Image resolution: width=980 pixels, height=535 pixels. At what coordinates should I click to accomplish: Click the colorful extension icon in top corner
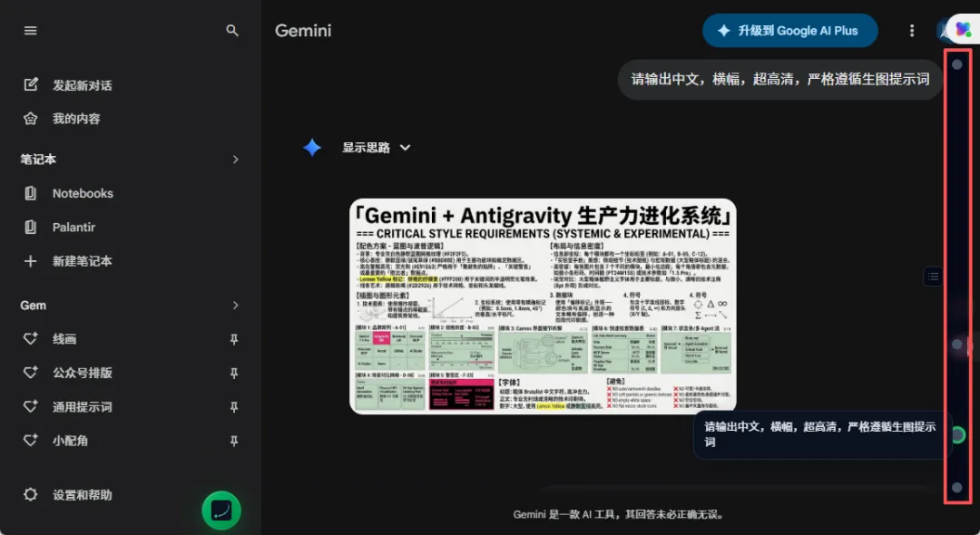coord(963,29)
